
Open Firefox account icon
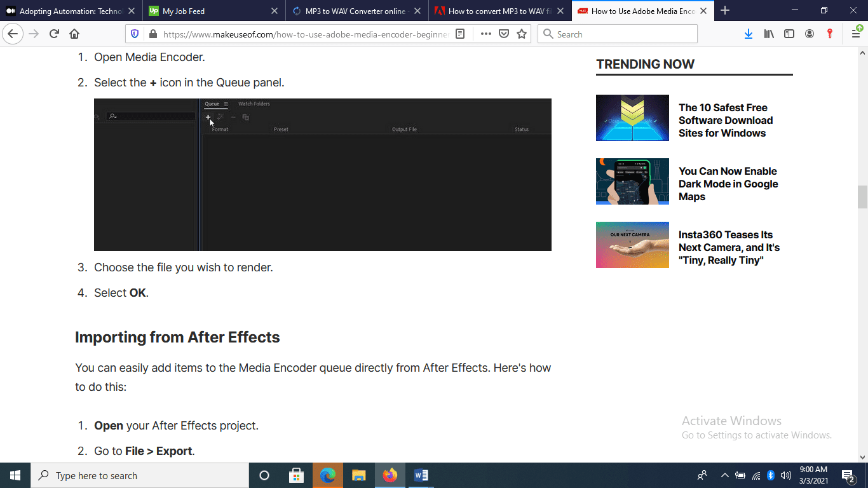click(810, 34)
